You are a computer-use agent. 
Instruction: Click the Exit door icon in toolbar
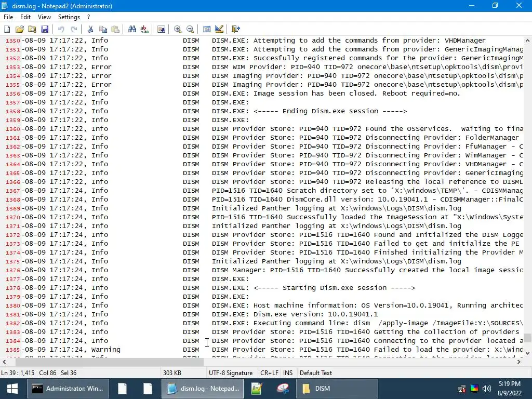235,29
